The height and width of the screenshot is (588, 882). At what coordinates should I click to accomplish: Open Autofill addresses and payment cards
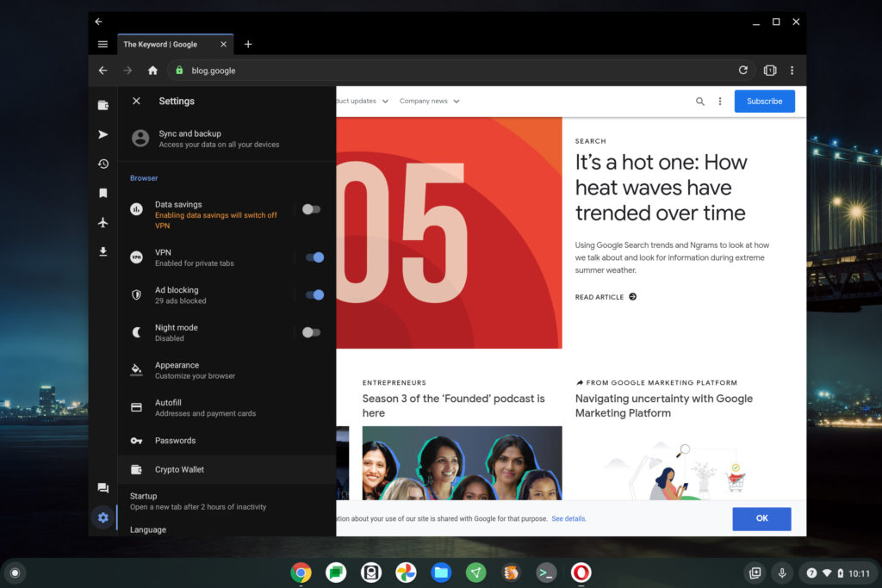(227, 407)
